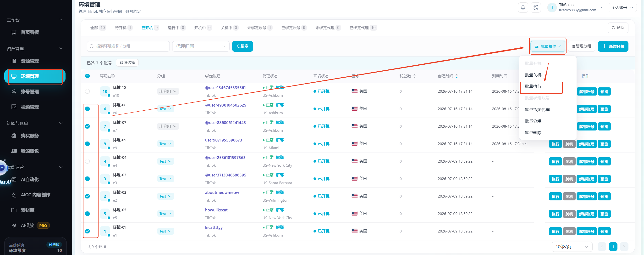Collapse the 订阅与账单 sidebar section

61,123
